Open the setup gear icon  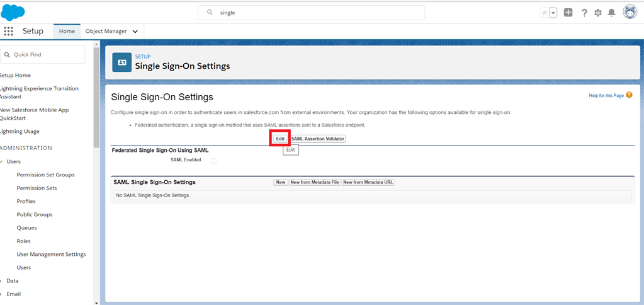point(598,13)
